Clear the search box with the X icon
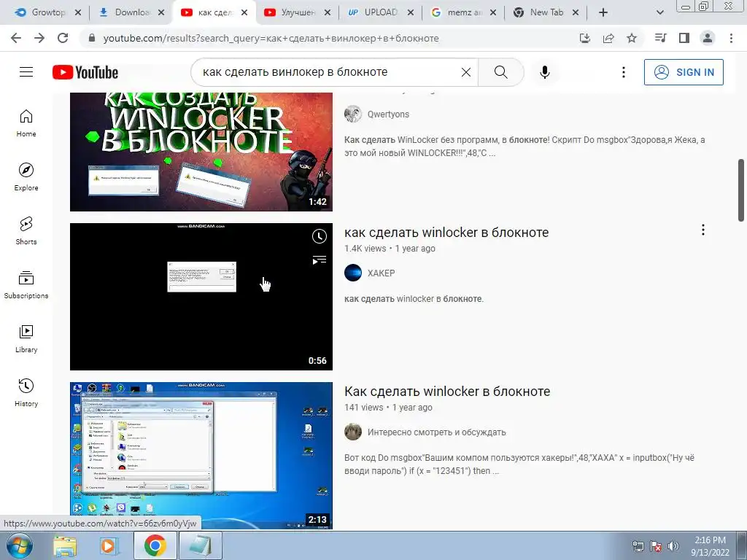Screen dimensions: 747x560 click(466, 72)
